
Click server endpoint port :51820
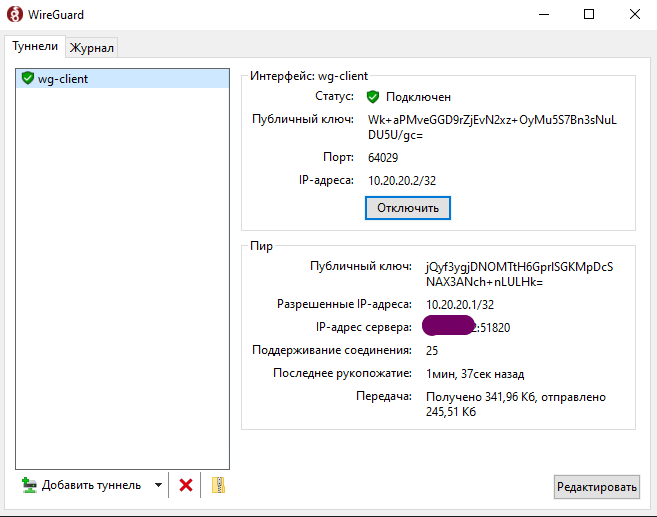[493, 328]
